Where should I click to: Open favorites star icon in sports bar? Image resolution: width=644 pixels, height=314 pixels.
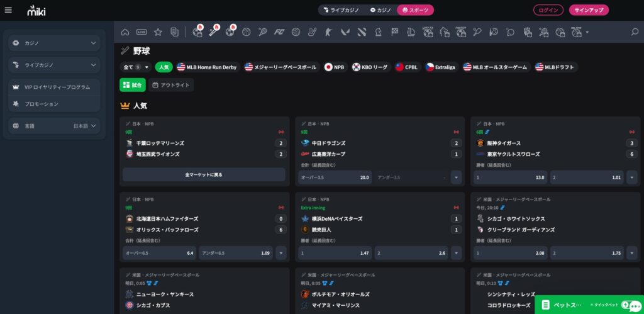point(158,32)
